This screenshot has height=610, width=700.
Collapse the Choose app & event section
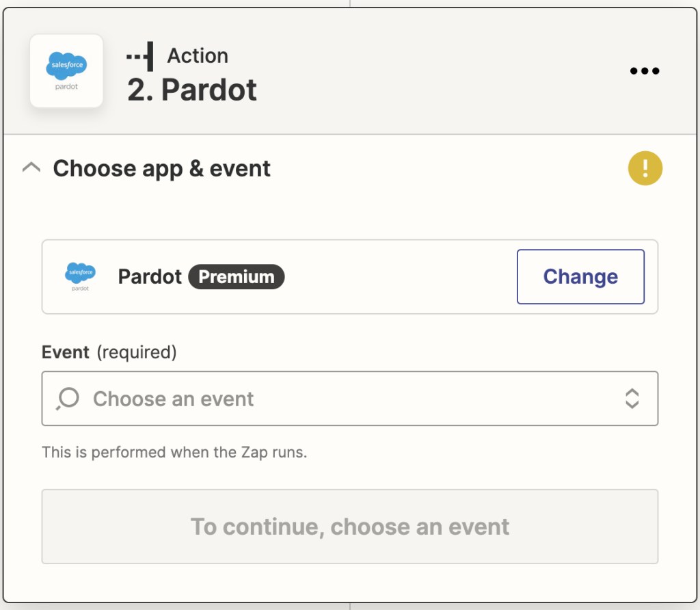click(x=30, y=167)
